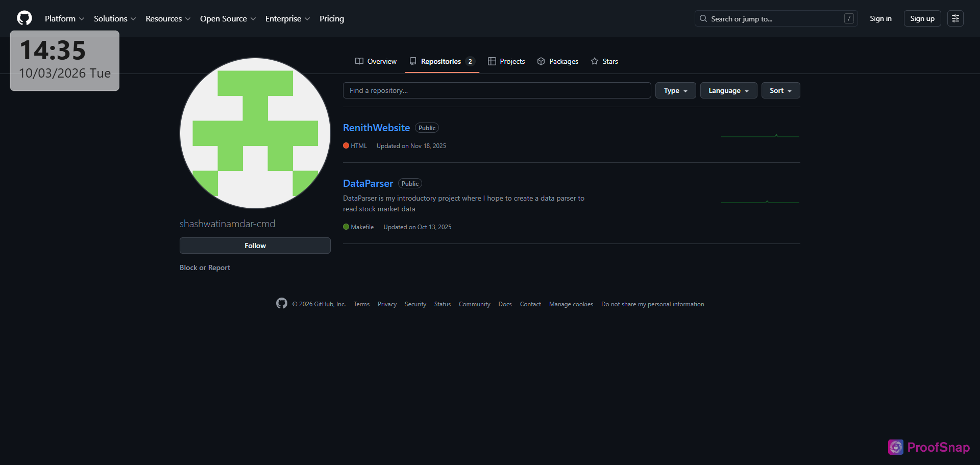
Task: Click the Sign in link
Action: coord(880,18)
